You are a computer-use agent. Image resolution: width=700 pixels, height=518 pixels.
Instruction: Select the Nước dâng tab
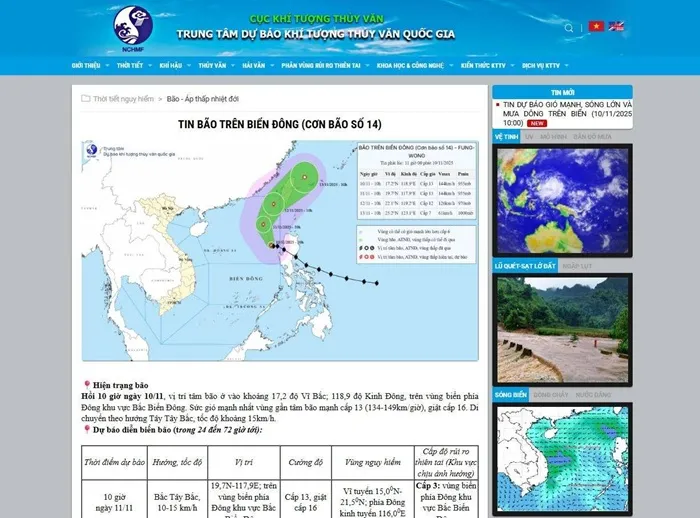coord(593,395)
